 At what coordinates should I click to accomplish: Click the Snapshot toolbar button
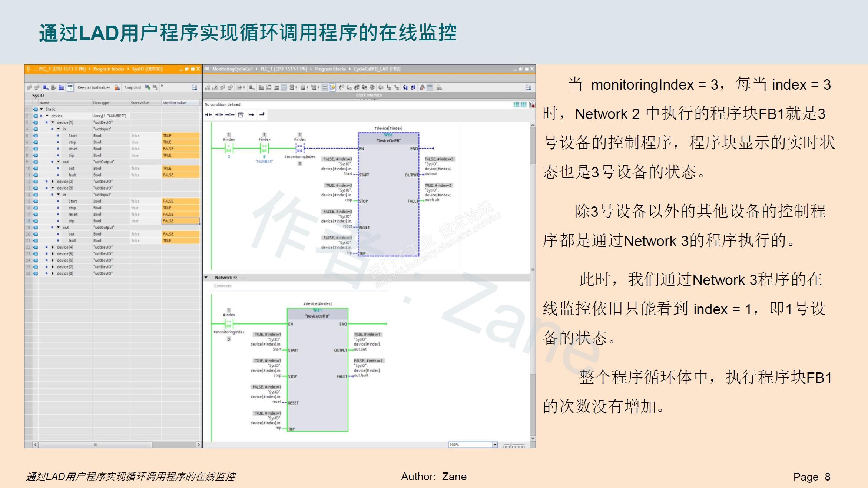click(x=132, y=87)
